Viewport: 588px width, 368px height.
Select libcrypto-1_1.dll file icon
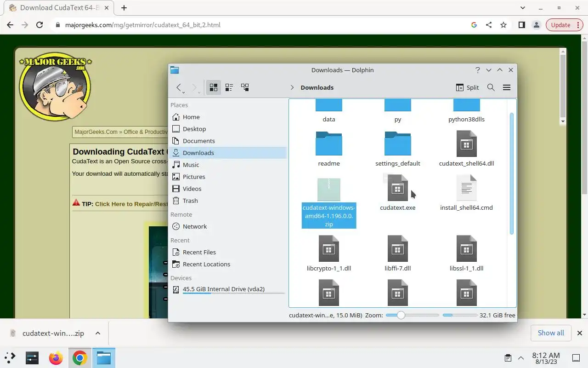click(x=329, y=248)
